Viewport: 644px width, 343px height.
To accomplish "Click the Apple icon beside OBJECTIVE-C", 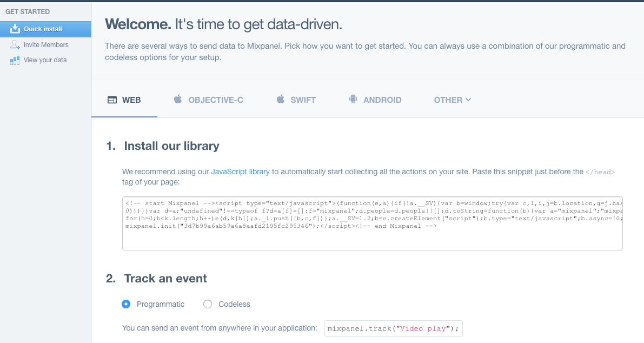I will [177, 99].
